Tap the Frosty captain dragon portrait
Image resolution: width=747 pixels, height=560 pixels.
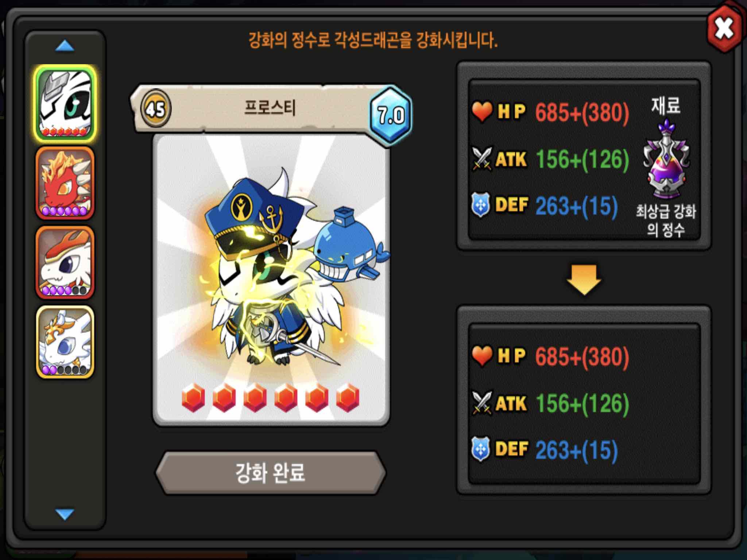(271, 279)
